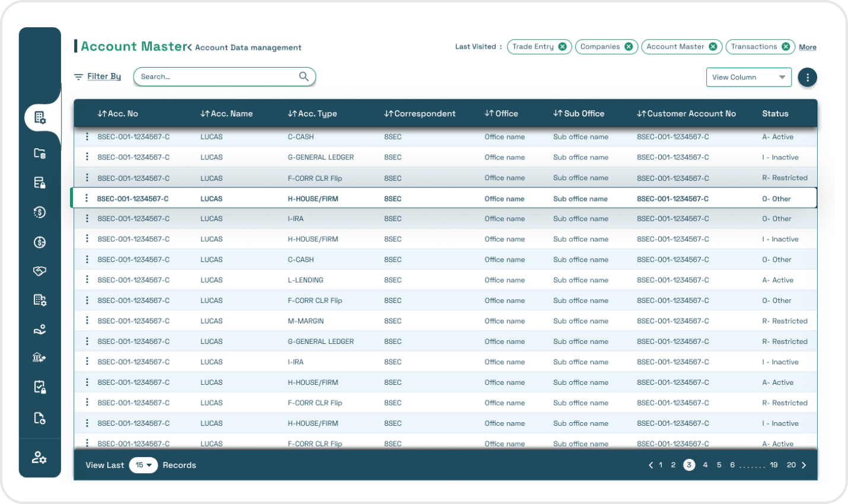848x504 pixels.
Task: Go to page 20
Action: 791,465
